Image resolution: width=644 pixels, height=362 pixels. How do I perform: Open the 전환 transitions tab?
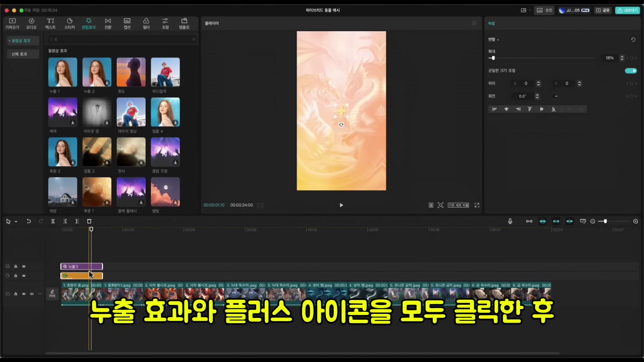tap(108, 23)
